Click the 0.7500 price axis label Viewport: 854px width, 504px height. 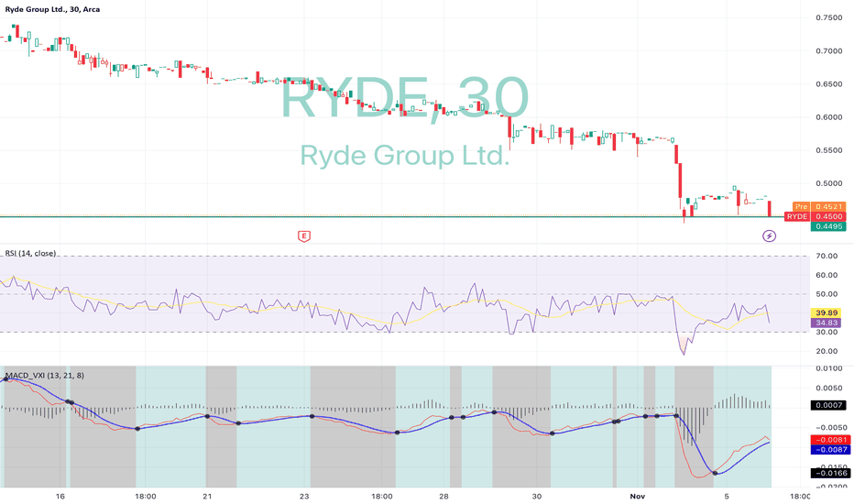tap(829, 17)
